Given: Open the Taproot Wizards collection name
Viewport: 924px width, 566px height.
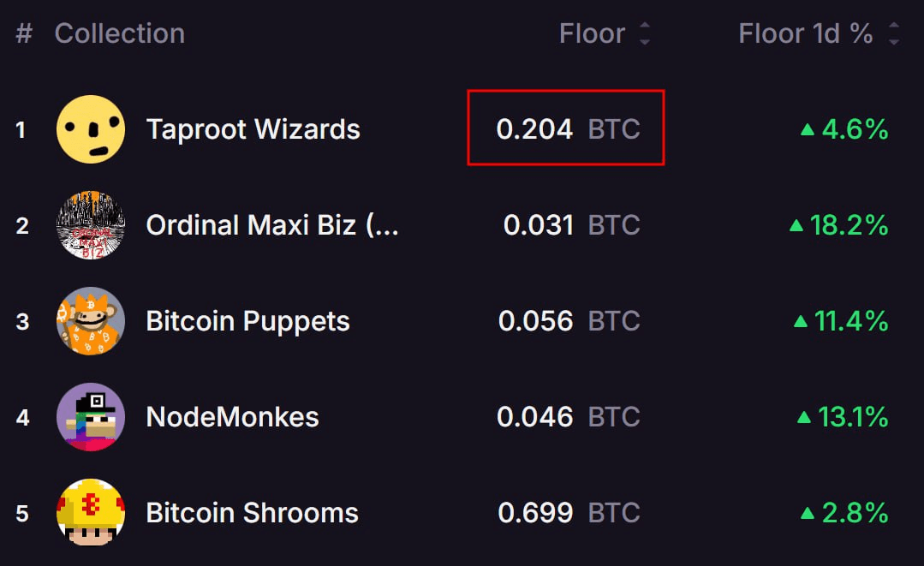Looking at the screenshot, I should [253, 129].
